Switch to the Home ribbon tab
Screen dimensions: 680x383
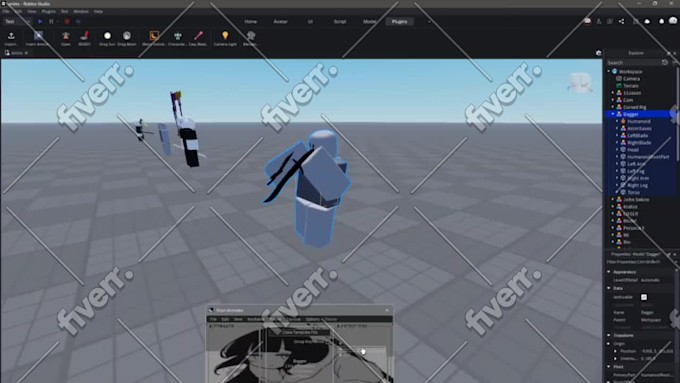[x=251, y=21]
